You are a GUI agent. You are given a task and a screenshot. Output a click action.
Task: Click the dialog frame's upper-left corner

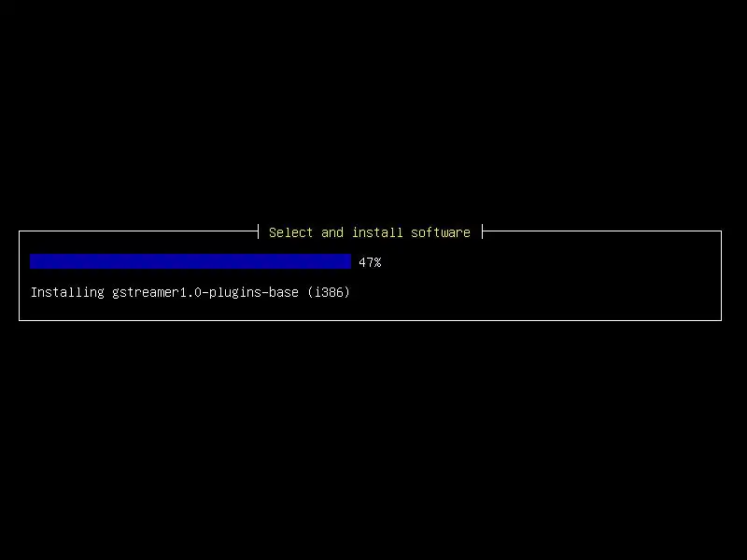(19, 231)
